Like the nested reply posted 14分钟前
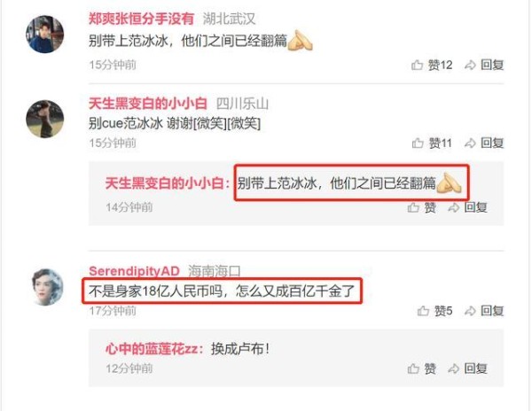 tap(422, 207)
